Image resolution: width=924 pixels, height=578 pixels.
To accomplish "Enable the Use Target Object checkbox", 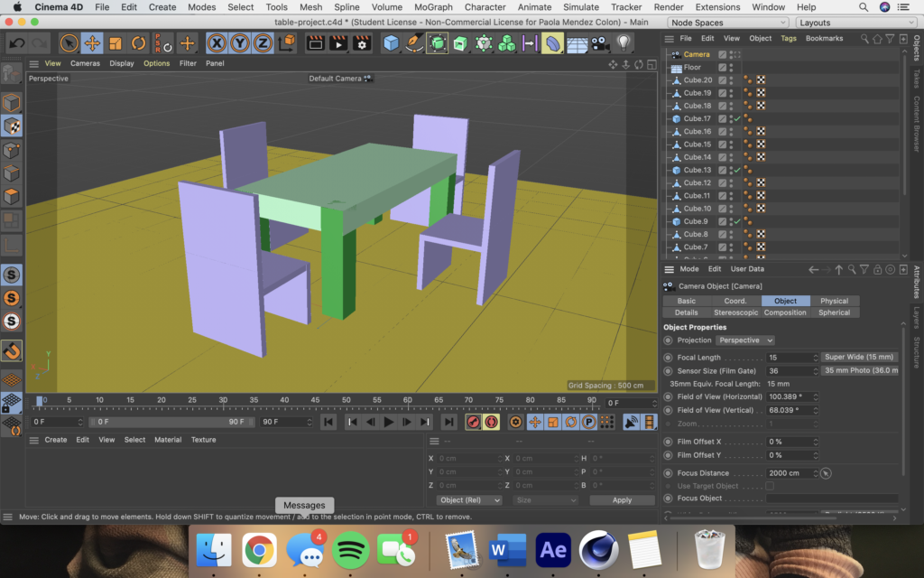I will 770,486.
